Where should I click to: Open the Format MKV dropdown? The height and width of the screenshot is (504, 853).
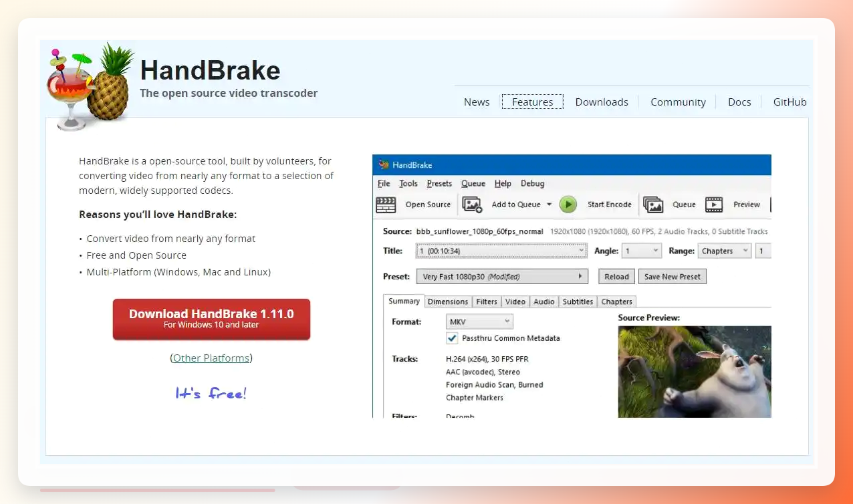coord(479,322)
